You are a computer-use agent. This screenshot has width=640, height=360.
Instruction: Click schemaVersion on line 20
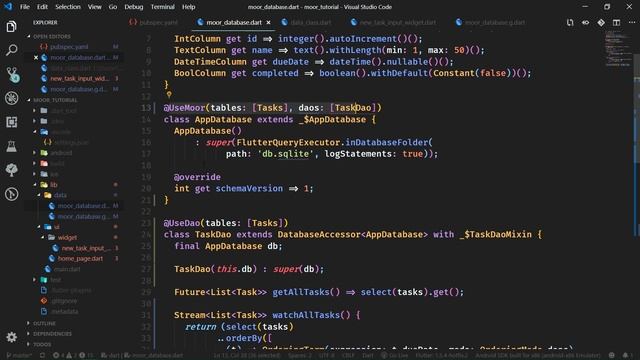tap(249, 189)
